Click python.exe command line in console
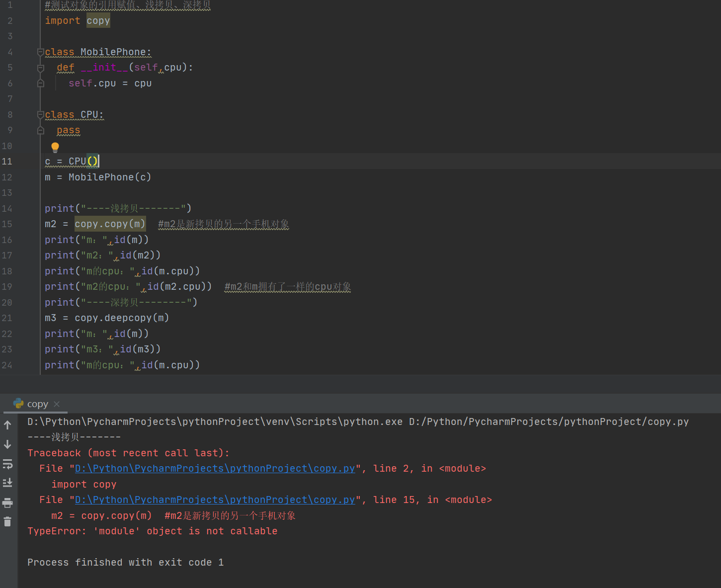The width and height of the screenshot is (721, 588). click(358, 422)
